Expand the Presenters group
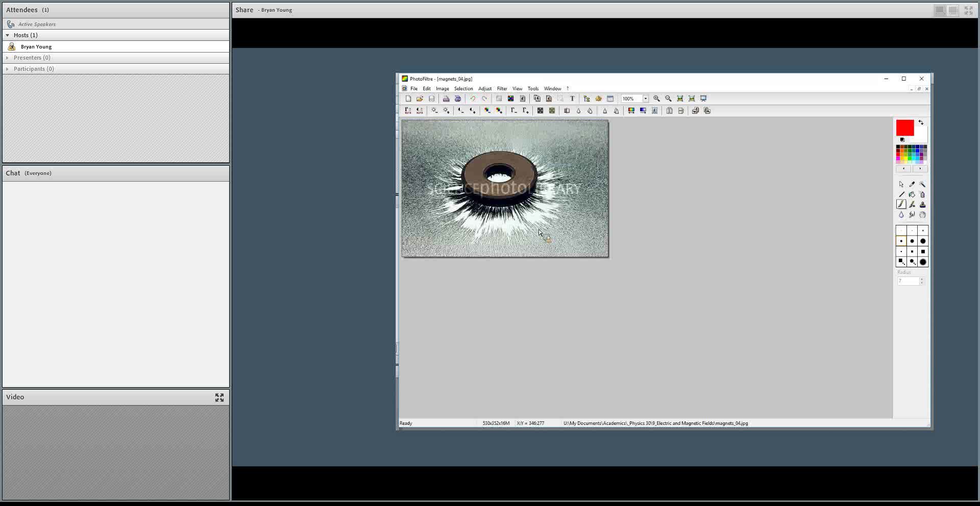The width and height of the screenshot is (980, 506). coord(7,58)
